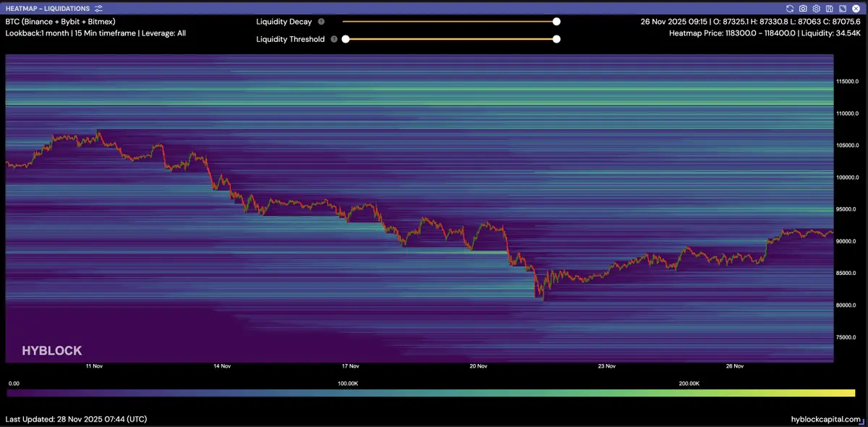This screenshot has width=868, height=427.
Task: Click the 95000.0 price axis label
Action: point(846,209)
